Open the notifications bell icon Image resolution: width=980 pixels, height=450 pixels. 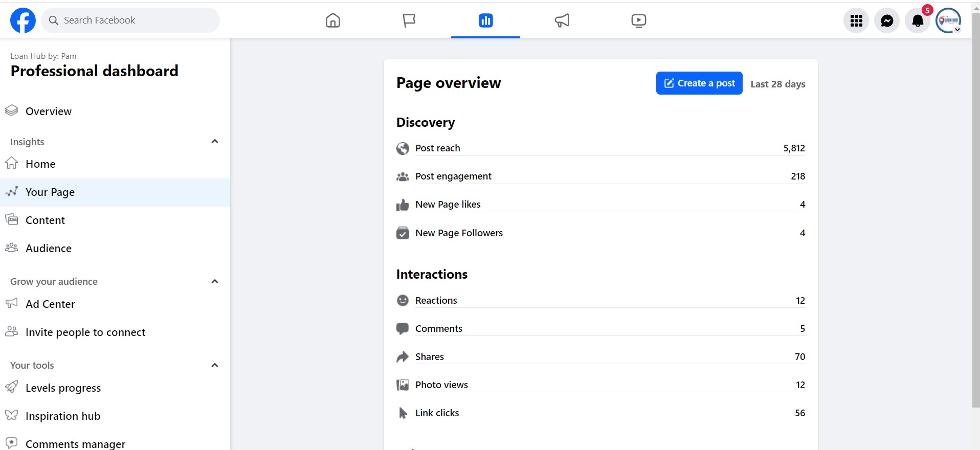click(x=918, y=21)
